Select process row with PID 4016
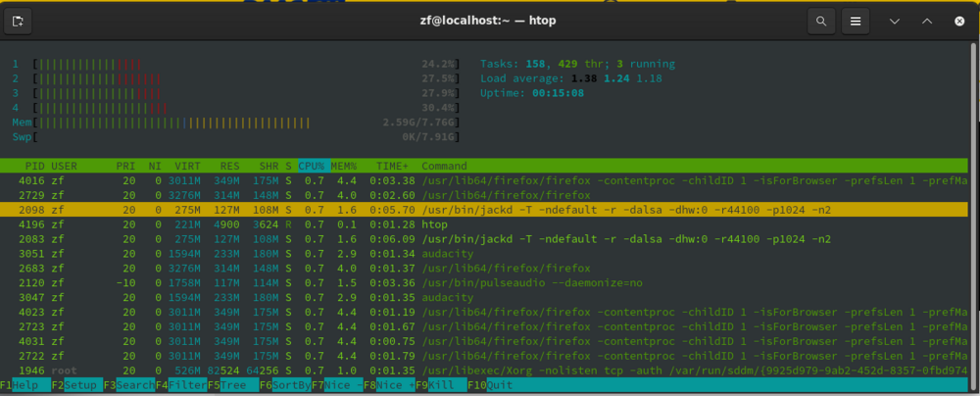This screenshot has width=980, height=396. point(486,180)
